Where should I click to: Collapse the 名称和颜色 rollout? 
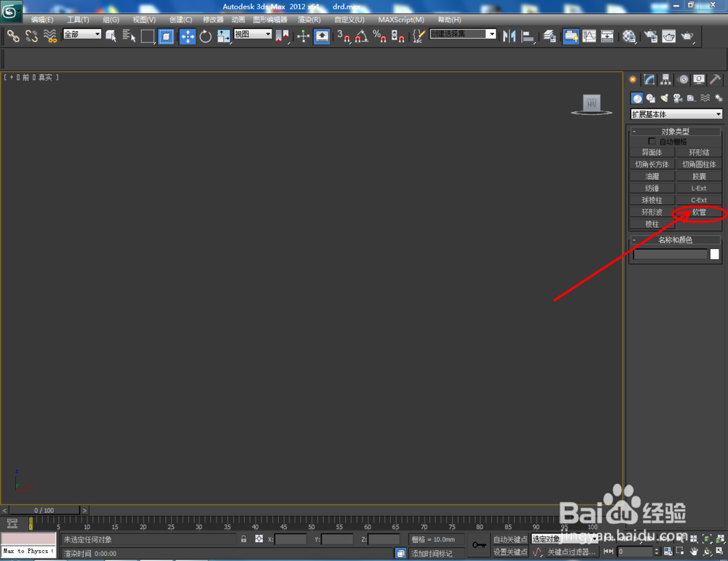[x=675, y=240]
